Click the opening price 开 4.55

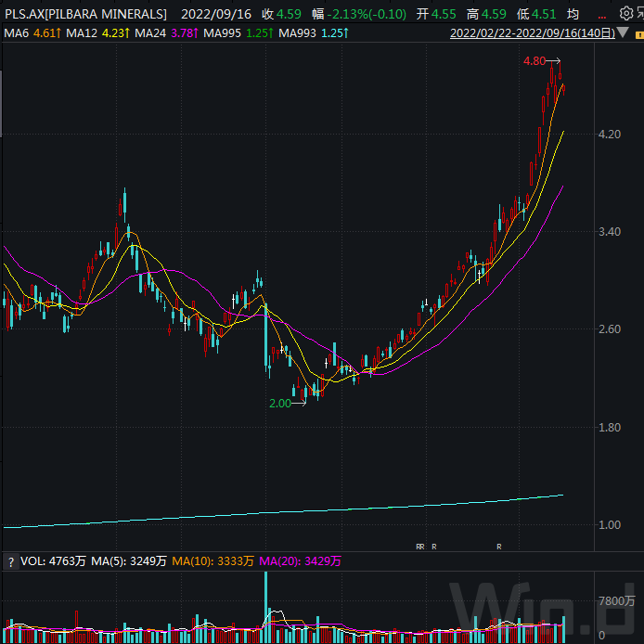pyautogui.click(x=436, y=14)
